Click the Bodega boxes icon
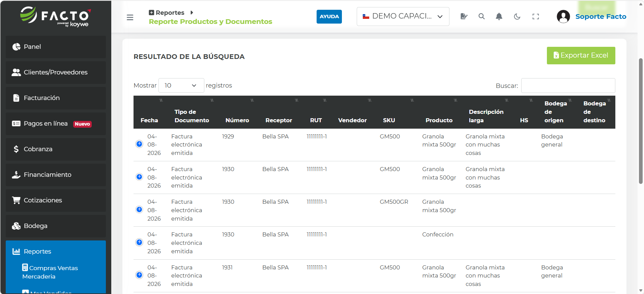Image resolution: width=644 pixels, height=294 pixels. [16, 226]
